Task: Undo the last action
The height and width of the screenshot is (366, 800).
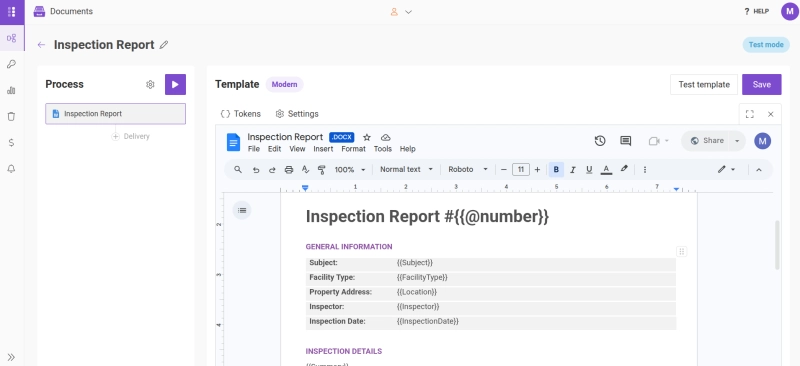Action: click(x=256, y=170)
